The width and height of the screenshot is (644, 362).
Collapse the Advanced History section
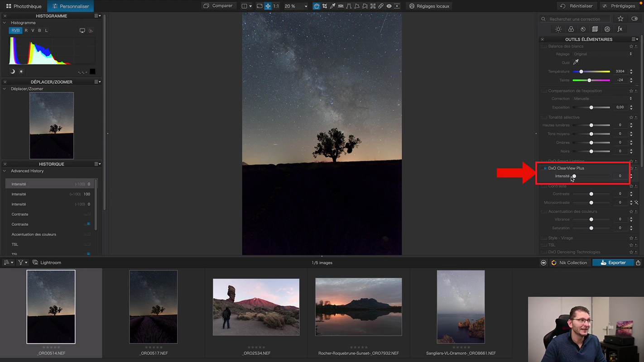[x=5, y=171]
